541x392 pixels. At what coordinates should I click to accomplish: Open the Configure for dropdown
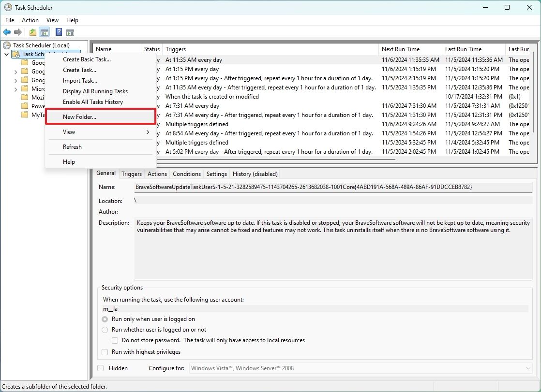point(528,368)
